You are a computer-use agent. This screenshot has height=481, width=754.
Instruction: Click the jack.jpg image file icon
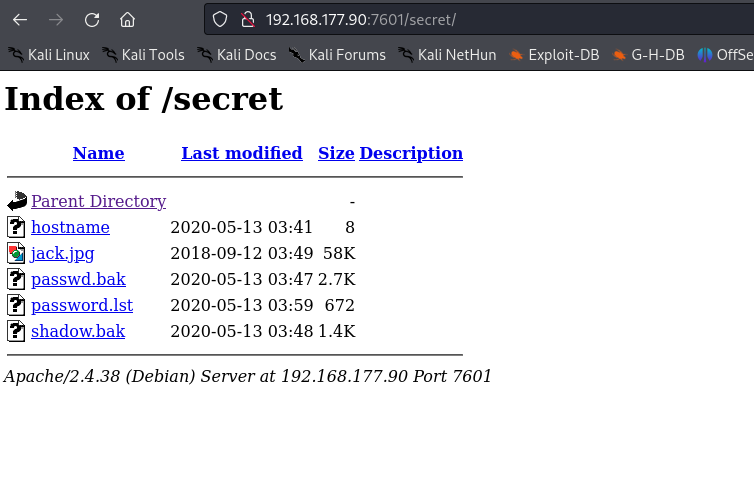[16, 253]
